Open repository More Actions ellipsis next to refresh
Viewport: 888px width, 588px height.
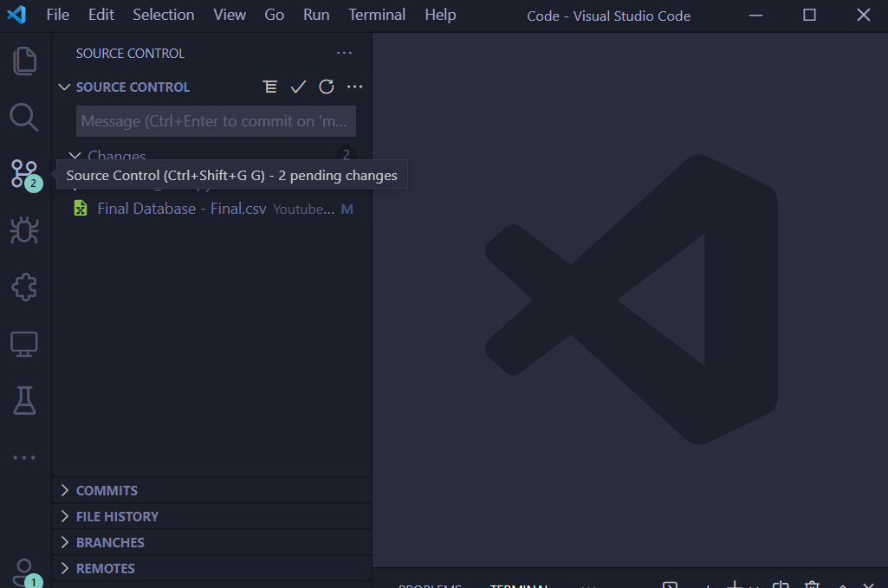354,87
